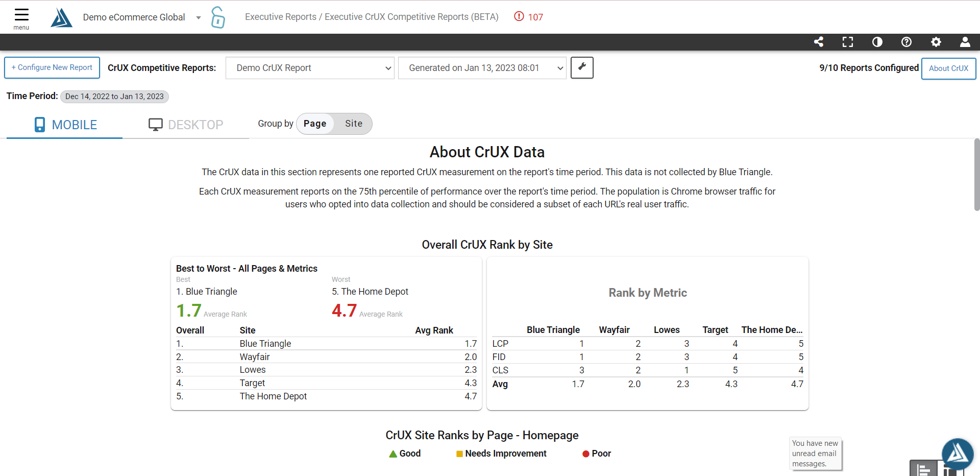
Task: Open the alert count icon showing 107
Action: tap(528, 17)
